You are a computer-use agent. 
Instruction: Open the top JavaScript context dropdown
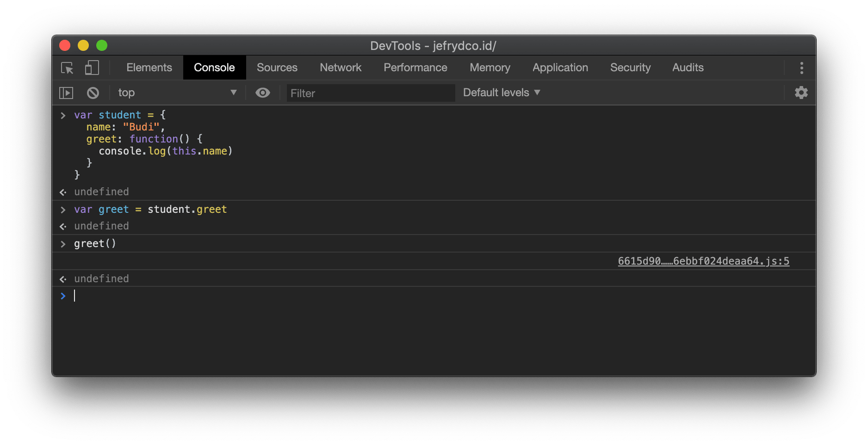coord(177,93)
